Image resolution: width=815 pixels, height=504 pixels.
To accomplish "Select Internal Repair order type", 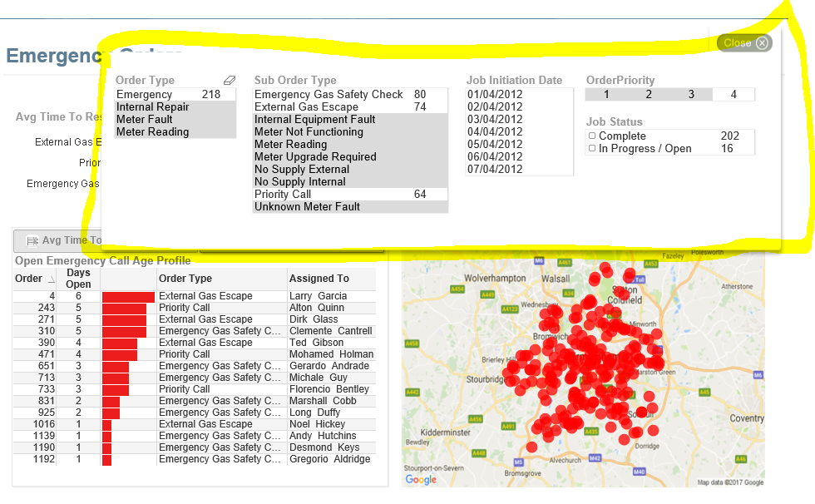I will (x=175, y=107).
